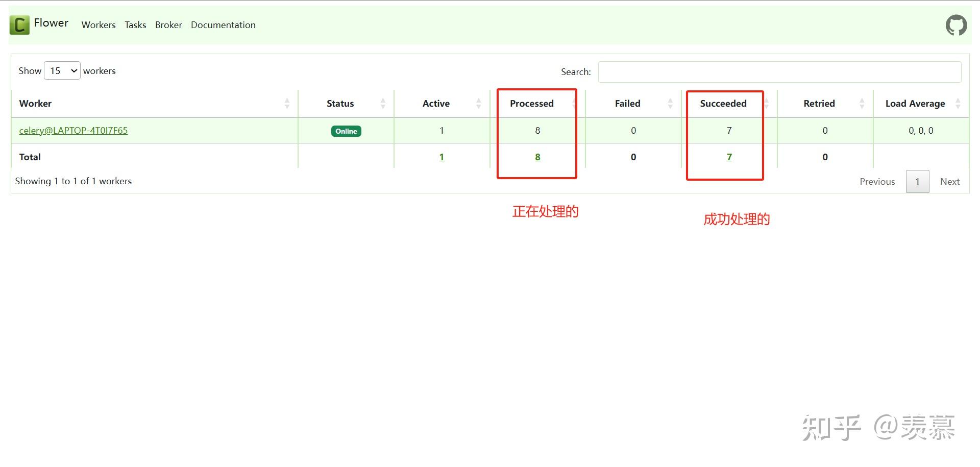
Task: Open the Broker page
Action: pyautogui.click(x=168, y=24)
